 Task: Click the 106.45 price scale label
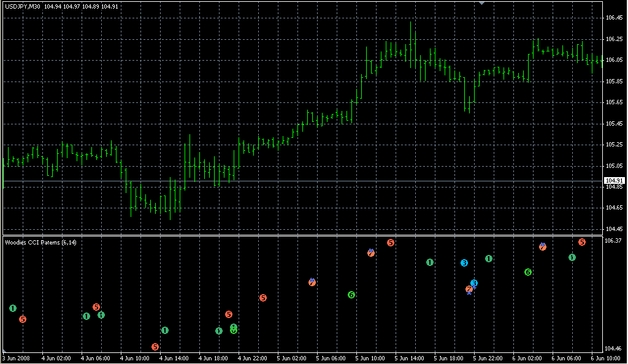(x=614, y=18)
